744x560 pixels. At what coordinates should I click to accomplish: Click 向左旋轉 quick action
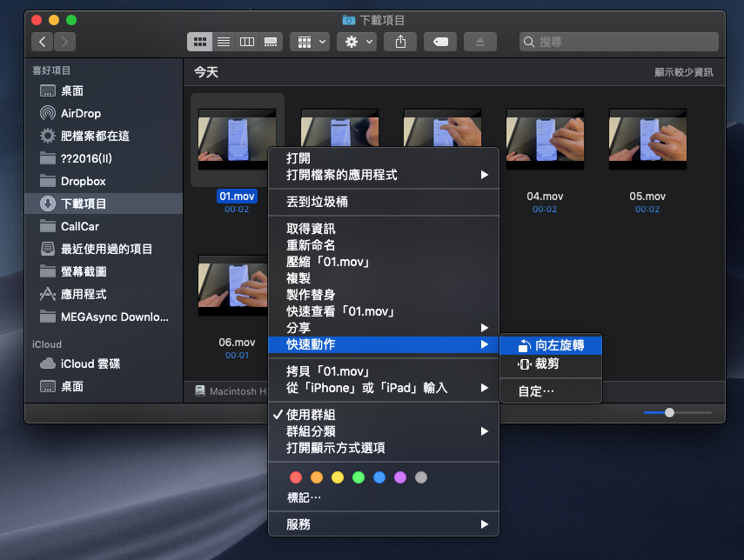[x=551, y=345]
